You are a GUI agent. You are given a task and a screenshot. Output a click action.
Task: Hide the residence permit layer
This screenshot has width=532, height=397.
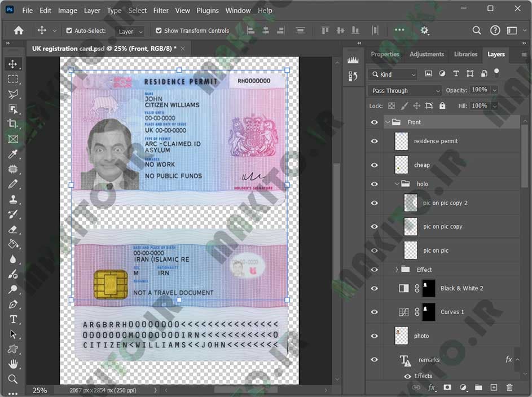(374, 141)
